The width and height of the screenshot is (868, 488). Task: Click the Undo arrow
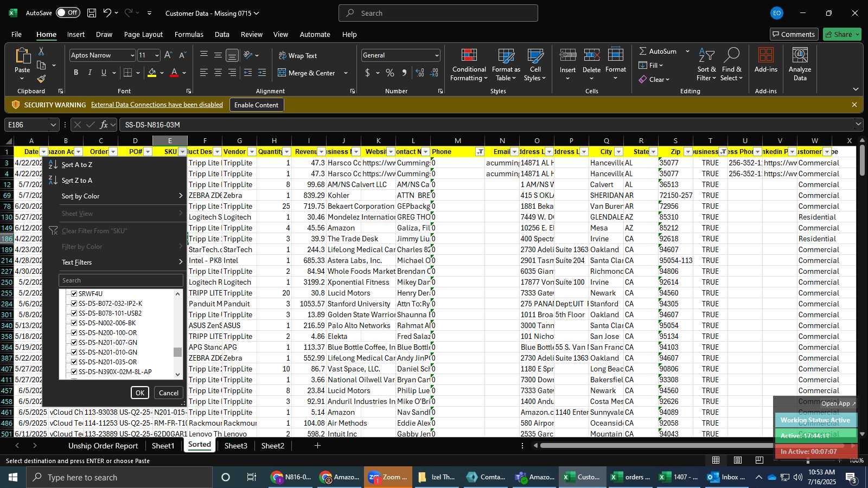point(107,13)
